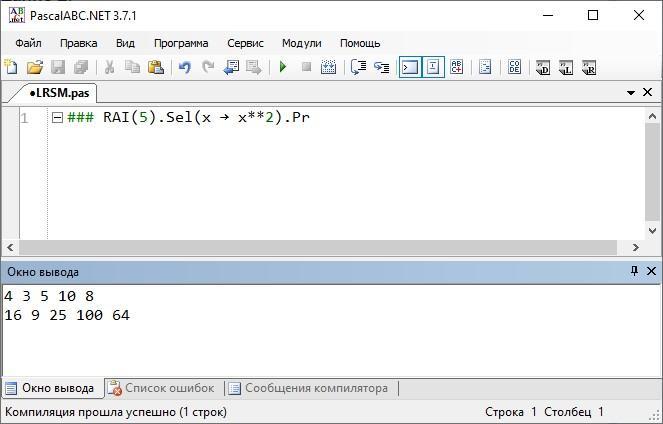This screenshot has height=424, width=663.
Task: Undo the last edit
Action: pos(185,67)
